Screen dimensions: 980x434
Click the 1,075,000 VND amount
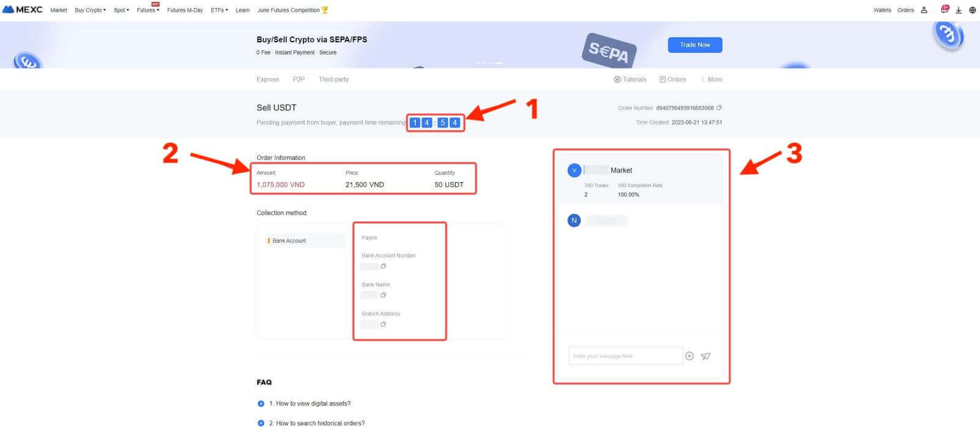281,185
